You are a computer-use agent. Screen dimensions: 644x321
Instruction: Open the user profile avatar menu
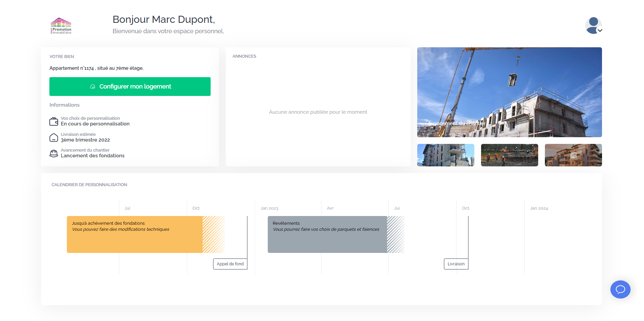(x=593, y=25)
